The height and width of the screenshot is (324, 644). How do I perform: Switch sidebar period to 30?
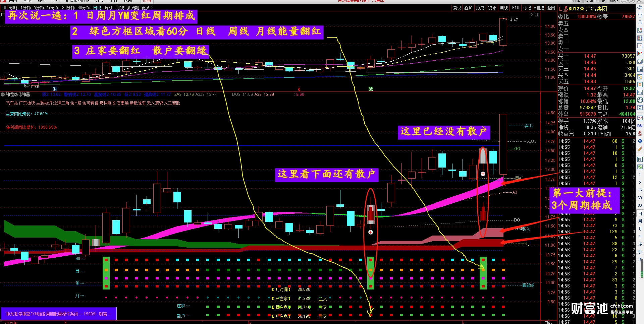tap(640, 198)
